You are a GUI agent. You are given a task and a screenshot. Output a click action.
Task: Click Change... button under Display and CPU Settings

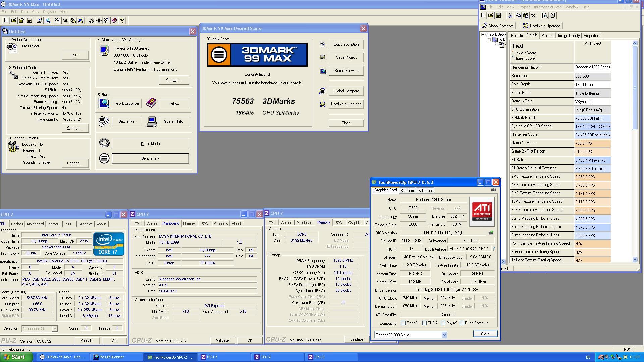pyautogui.click(x=173, y=80)
